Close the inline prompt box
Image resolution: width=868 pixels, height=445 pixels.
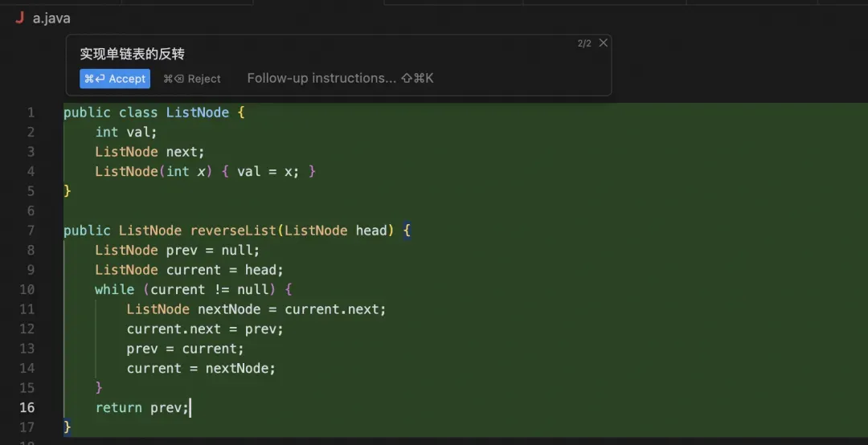(x=604, y=43)
